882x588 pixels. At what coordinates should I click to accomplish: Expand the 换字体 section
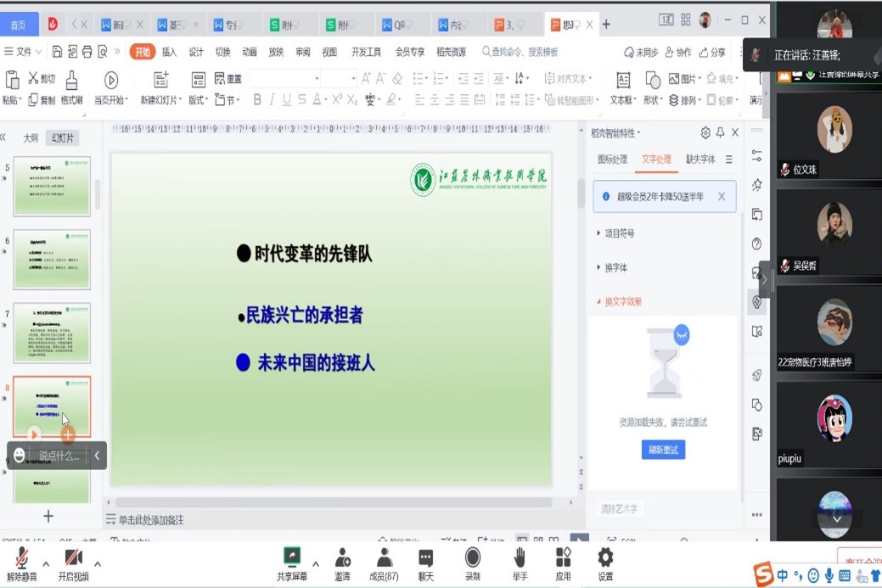click(x=615, y=267)
